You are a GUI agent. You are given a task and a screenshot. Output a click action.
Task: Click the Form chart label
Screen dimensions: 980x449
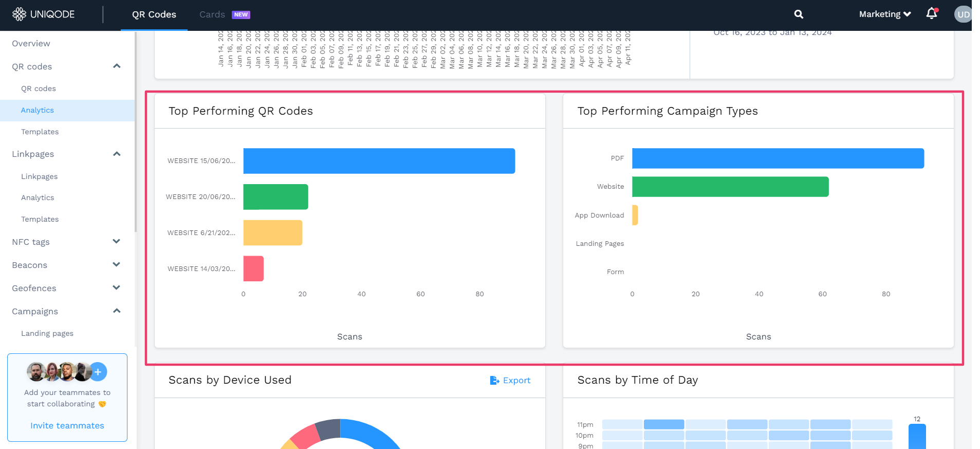615,272
